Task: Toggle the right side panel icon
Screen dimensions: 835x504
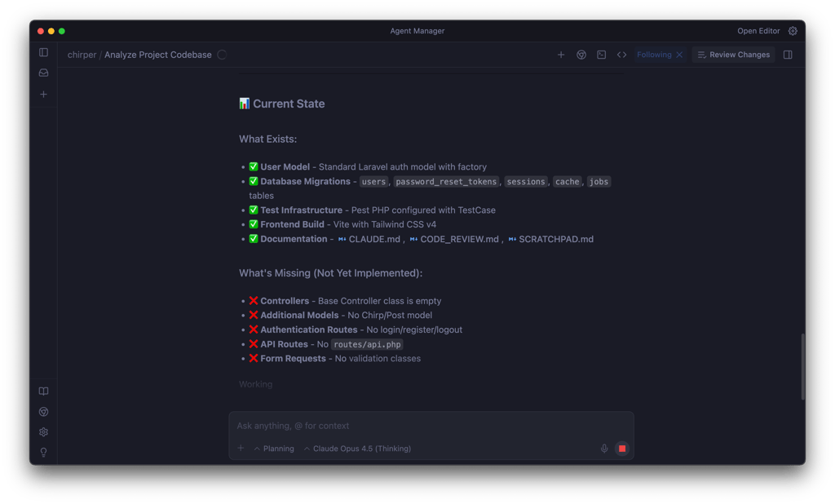Action: tap(788, 55)
